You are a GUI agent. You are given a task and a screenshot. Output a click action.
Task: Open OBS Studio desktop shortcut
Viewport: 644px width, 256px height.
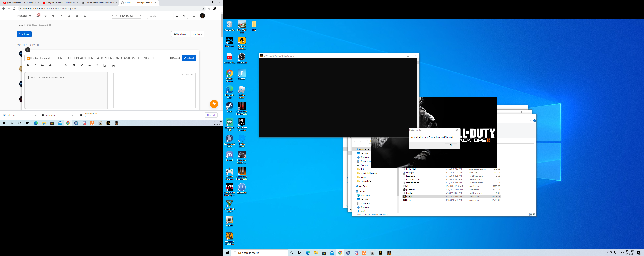point(242,58)
